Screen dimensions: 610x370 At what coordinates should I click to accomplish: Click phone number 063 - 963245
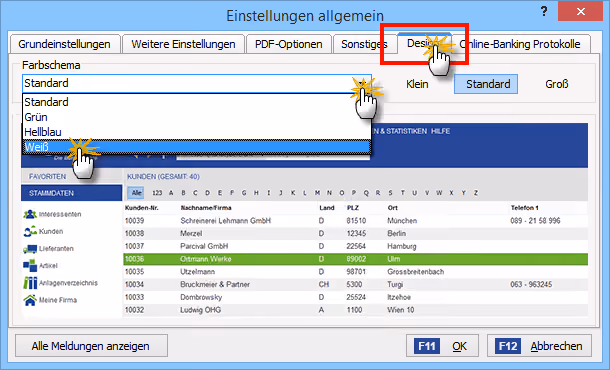click(531, 284)
